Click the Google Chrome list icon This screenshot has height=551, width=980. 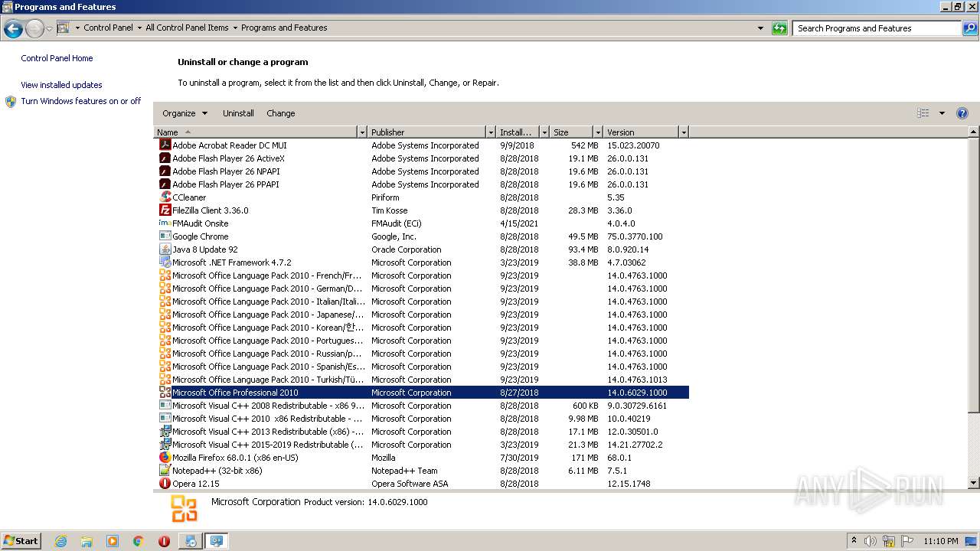(165, 236)
